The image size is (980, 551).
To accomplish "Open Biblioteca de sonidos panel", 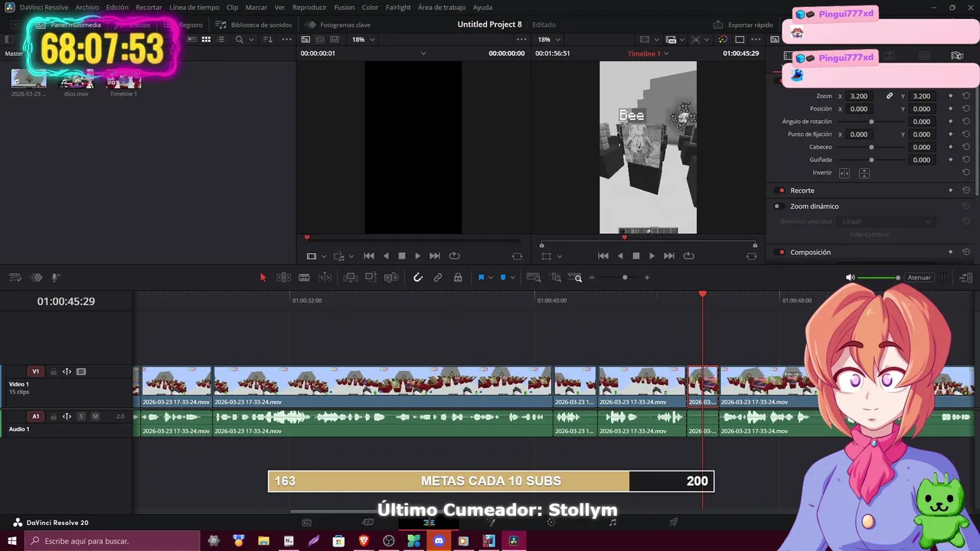I will click(x=253, y=24).
